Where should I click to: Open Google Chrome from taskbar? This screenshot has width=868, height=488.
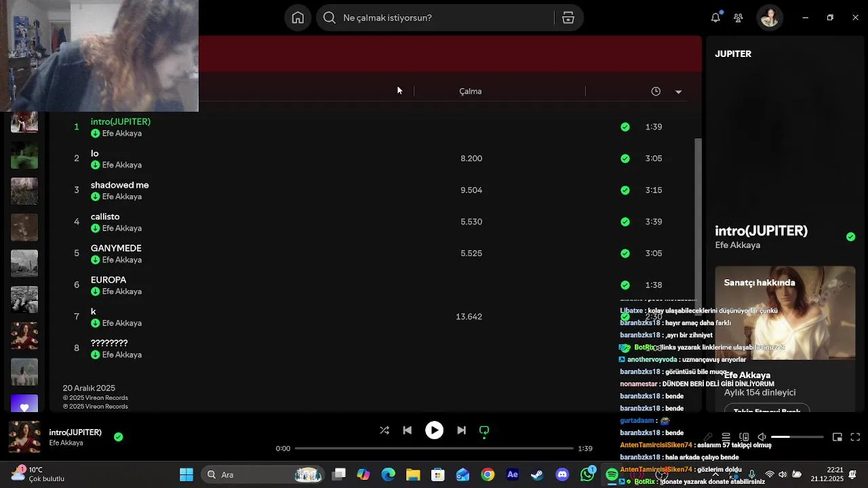(488, 474)
